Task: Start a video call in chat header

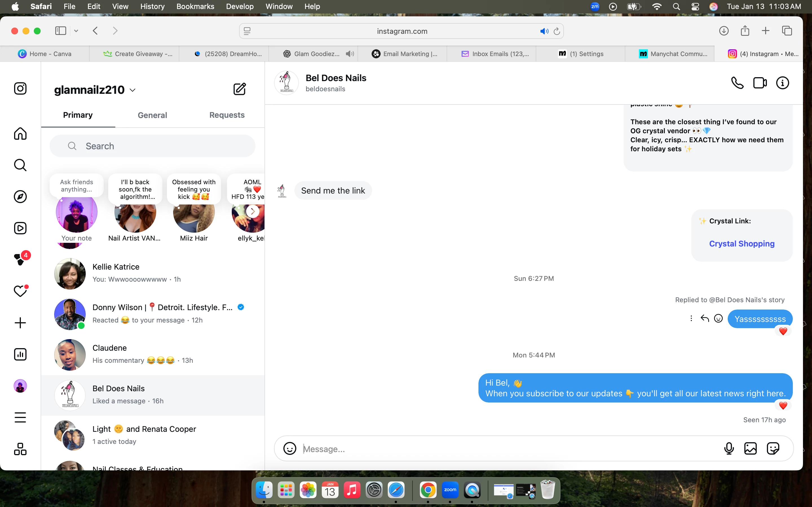Action: coord(760,83)
